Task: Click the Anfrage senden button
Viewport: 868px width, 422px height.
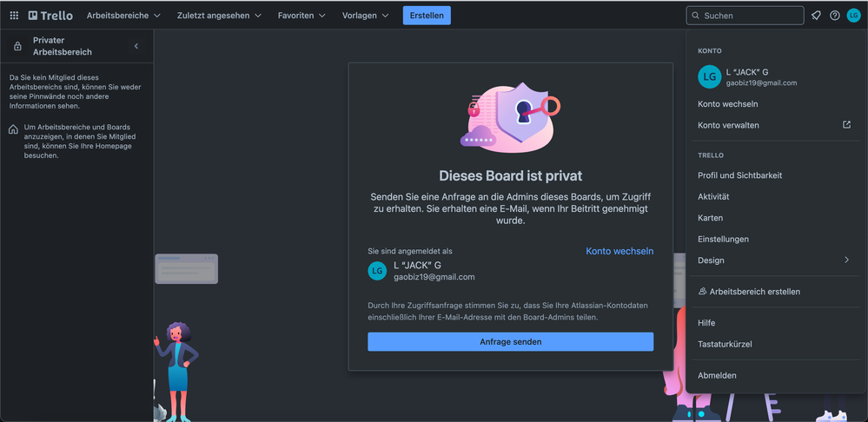Action: [510, 342]
